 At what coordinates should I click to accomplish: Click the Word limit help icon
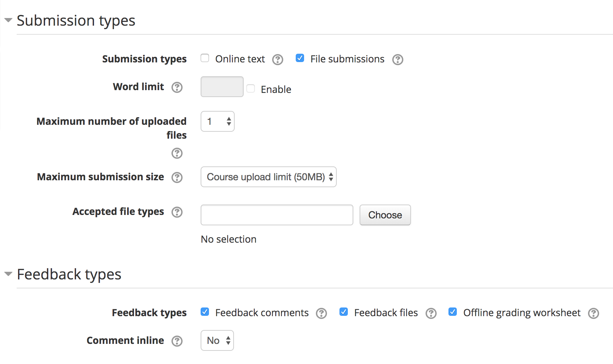(x=177, y=87)
